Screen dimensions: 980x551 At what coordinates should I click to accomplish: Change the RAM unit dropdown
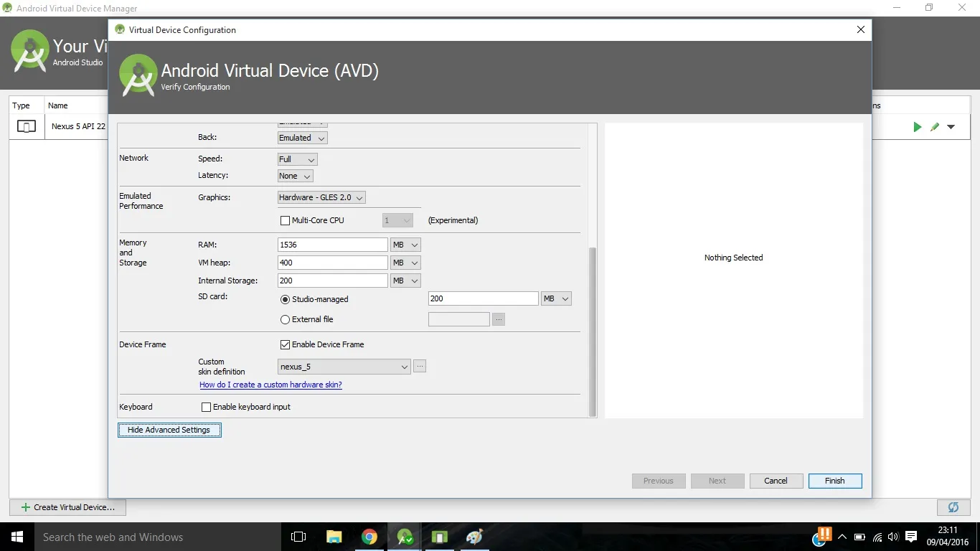click(405, 245)
